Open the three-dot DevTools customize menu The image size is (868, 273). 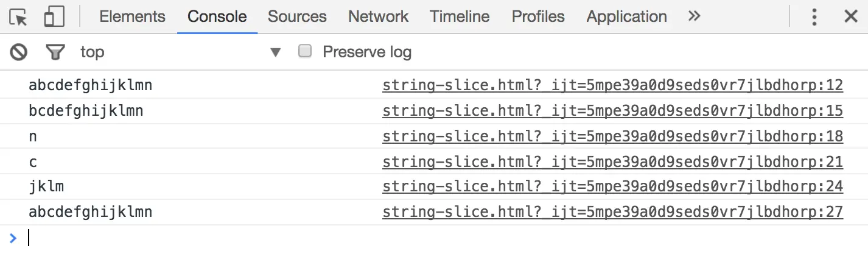click(x=814, y=17)
